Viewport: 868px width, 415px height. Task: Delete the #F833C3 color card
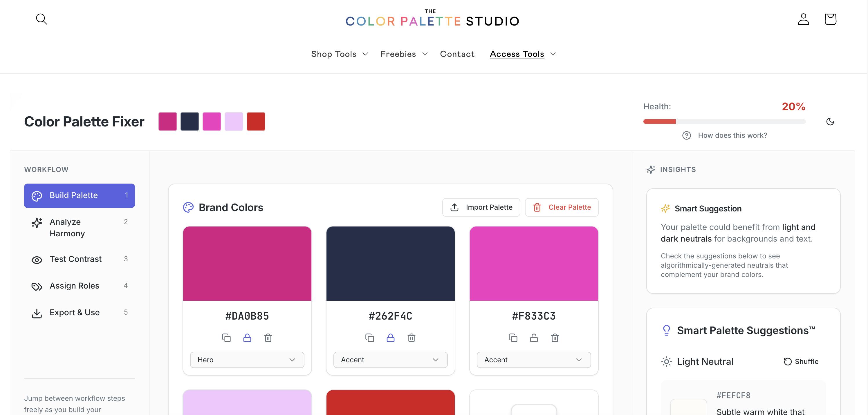[555, 338]
